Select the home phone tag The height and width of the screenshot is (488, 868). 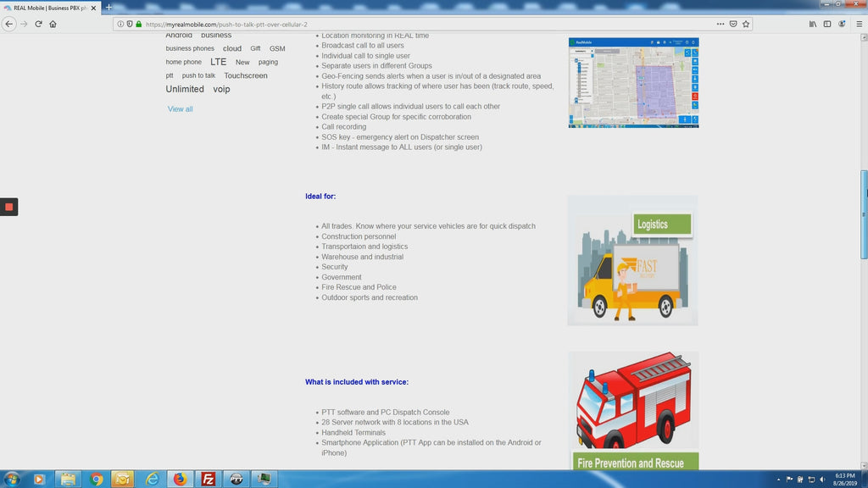[x=184, y=62]
